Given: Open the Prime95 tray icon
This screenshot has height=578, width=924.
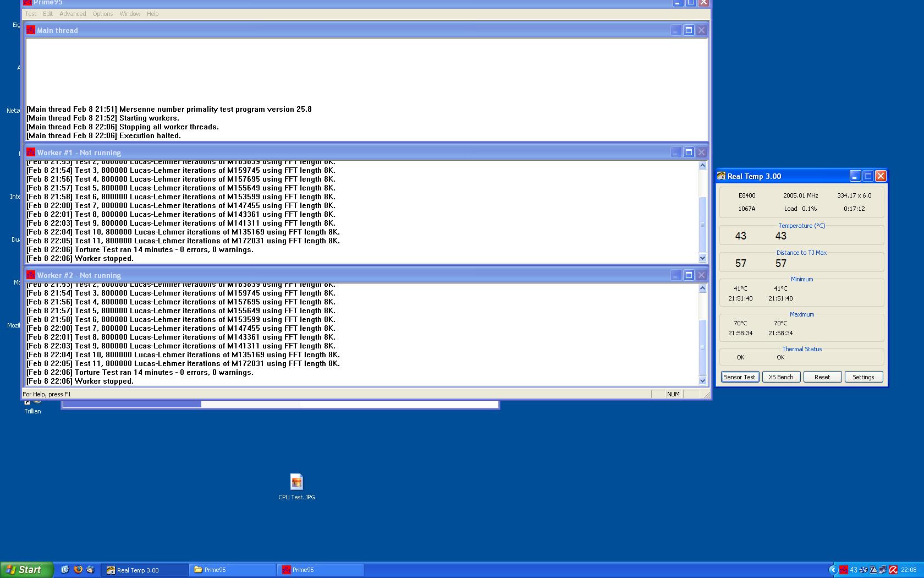Looking at the screenshot, I should pos(844,570).
